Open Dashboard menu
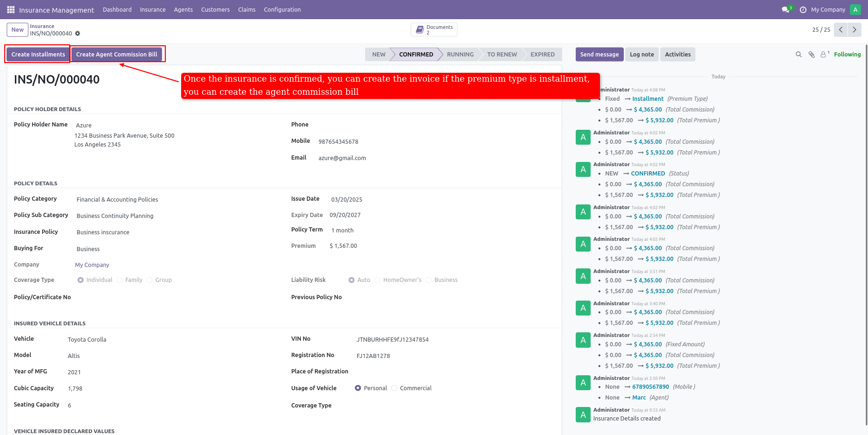The image size is (868, 435). coord(117,9)
